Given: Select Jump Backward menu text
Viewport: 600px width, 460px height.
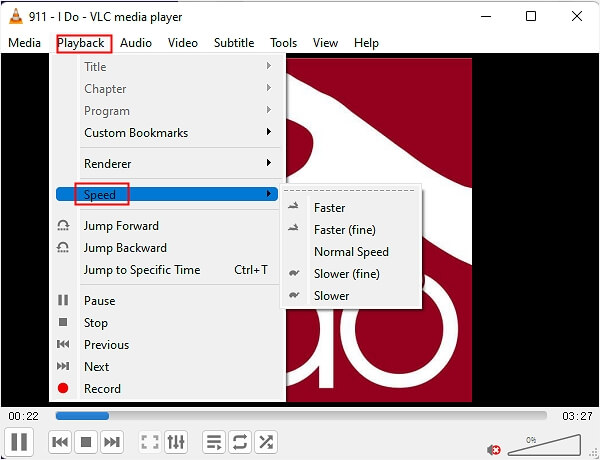Looking at the screenshot, I should tap(125, 248).
